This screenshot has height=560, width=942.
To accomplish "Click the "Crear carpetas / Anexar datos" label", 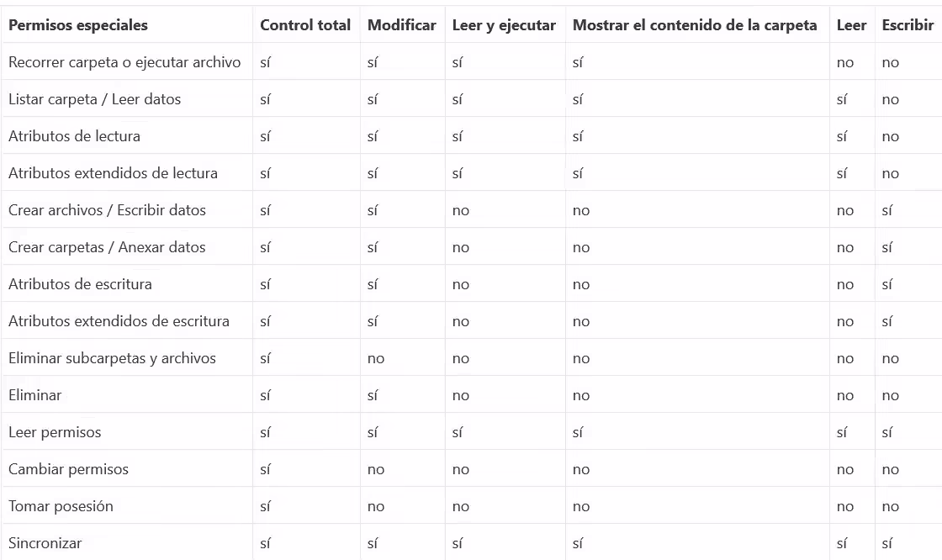I will point(107,247).
